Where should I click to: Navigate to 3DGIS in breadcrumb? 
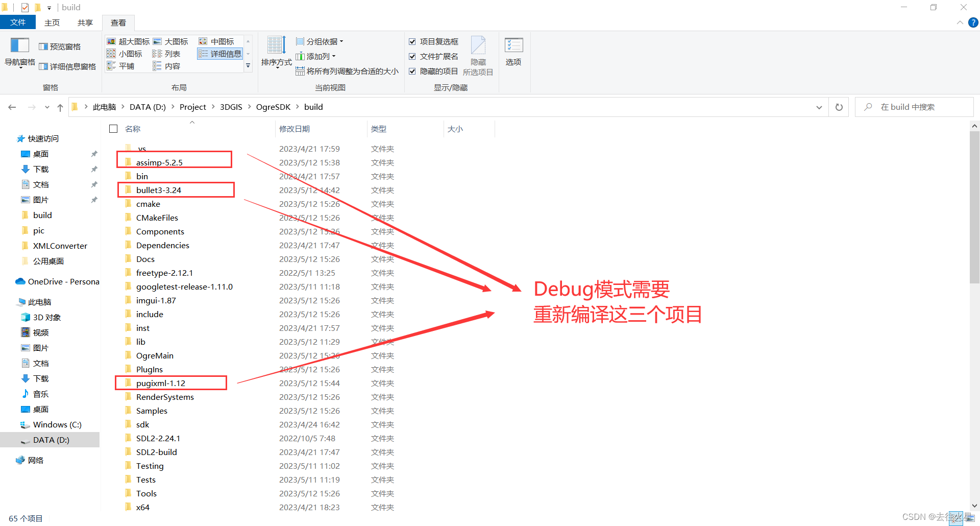pyautogui.click(x=231, y=107)
